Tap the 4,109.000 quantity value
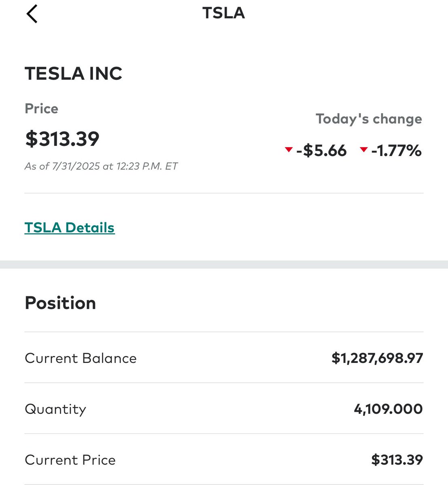 [388, 409]
